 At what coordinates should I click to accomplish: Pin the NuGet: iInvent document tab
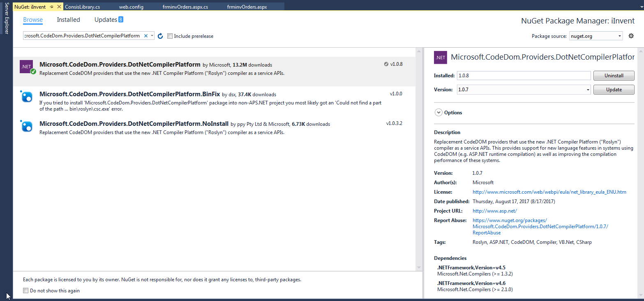pos(52,7)
